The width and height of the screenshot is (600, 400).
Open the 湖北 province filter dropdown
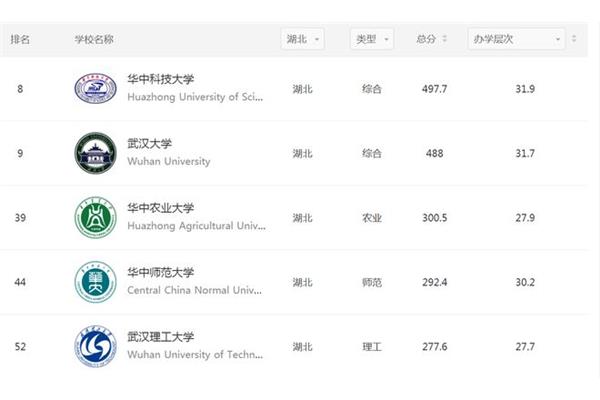click(x=302, y=39)
